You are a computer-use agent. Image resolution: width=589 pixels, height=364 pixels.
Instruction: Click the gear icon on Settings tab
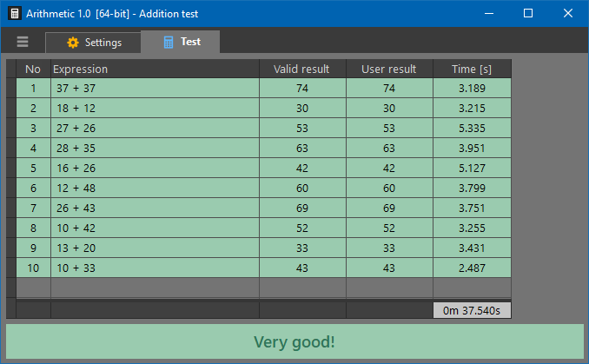tap(73, 43)
